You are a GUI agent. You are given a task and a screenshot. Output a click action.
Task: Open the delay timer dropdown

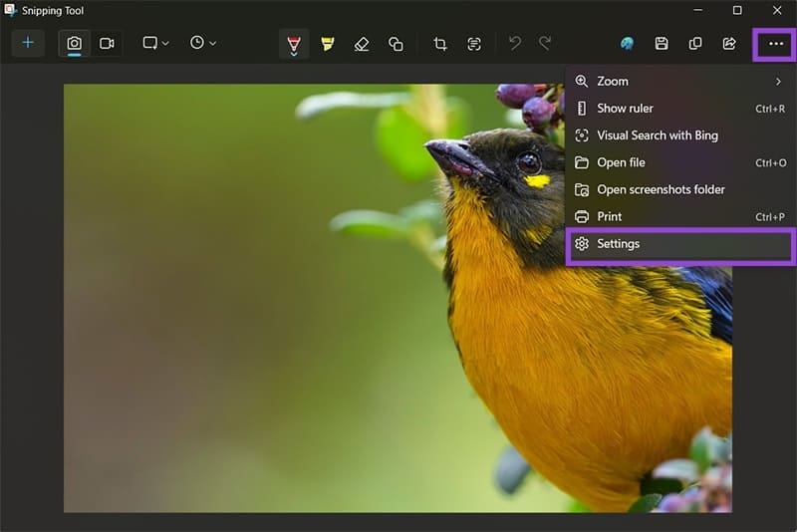[202, 44]
